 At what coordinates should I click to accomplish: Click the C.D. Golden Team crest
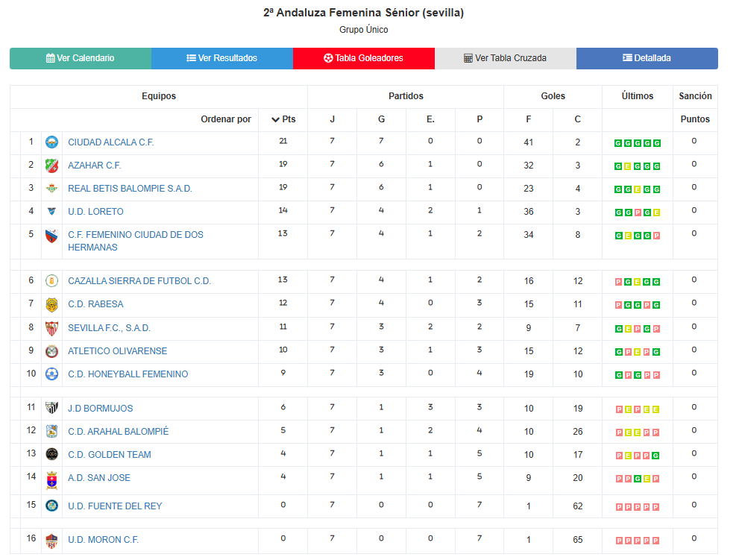[x=51, y=454]
